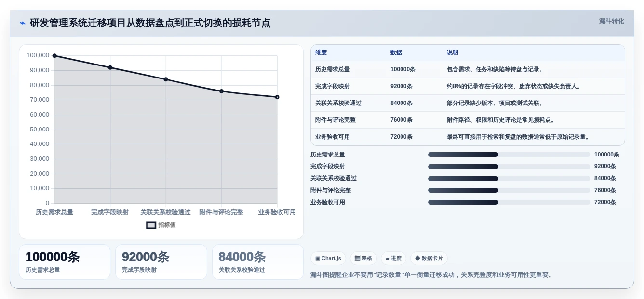644x299 pixels.
Task: Click table value 76000条
Action: (x=402, y=120)
